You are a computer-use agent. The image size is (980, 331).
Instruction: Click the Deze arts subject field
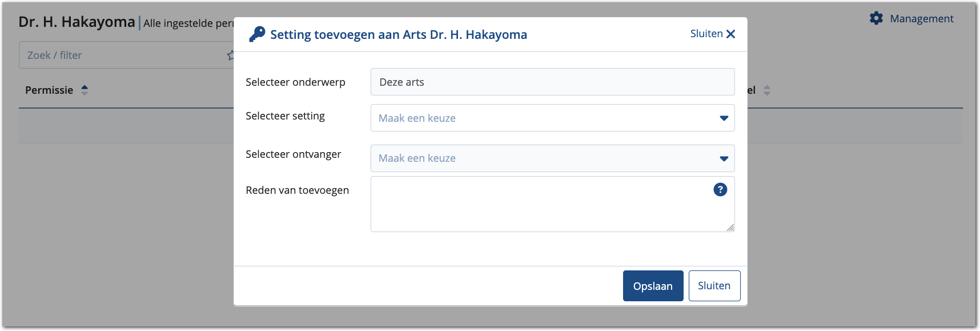coord(552,82)
